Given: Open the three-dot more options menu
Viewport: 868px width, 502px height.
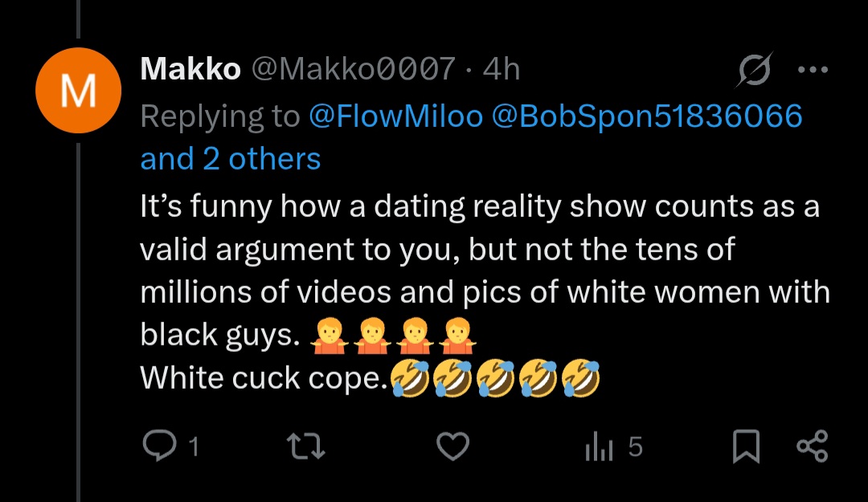Looking at the screenshot, I should click(813, 71).
